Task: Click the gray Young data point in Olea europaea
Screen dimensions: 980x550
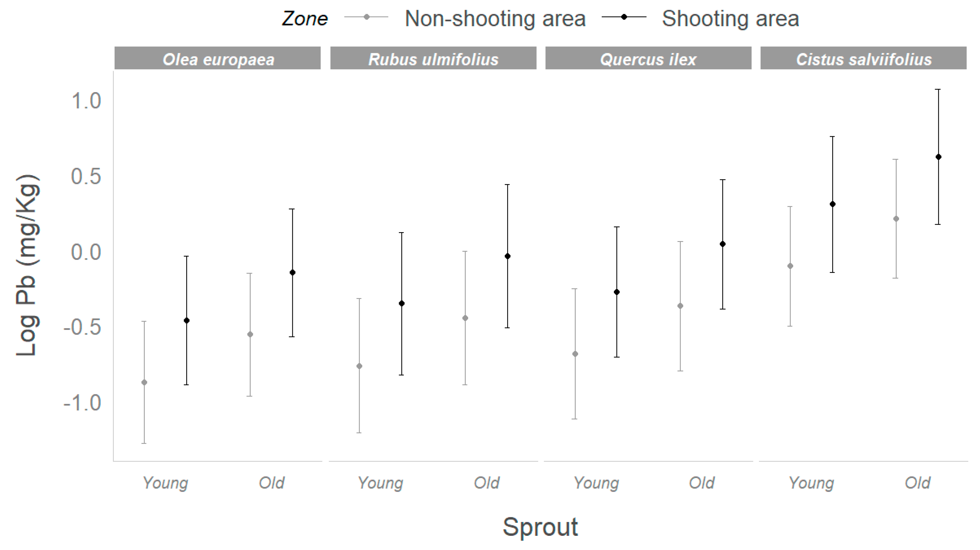Action: (144, 382)
